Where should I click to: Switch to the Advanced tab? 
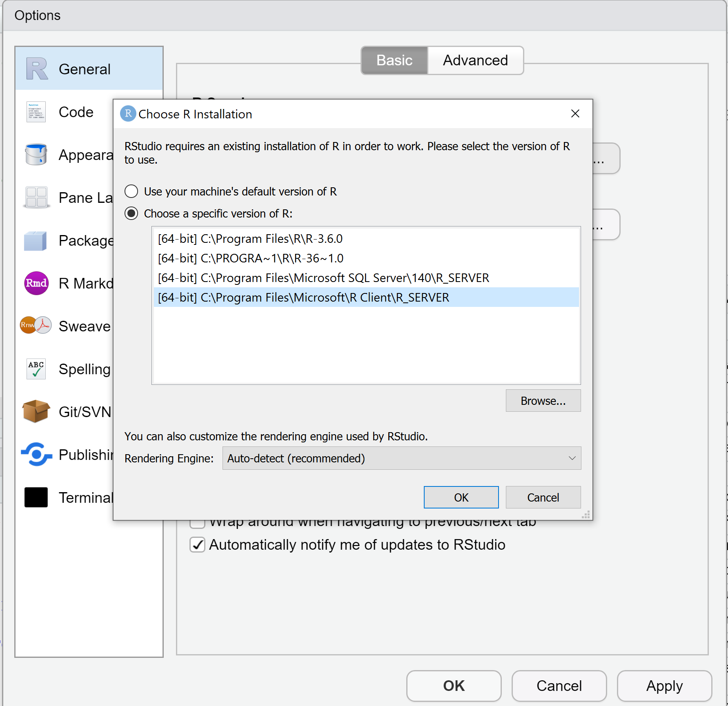click(x=475, y=60)
